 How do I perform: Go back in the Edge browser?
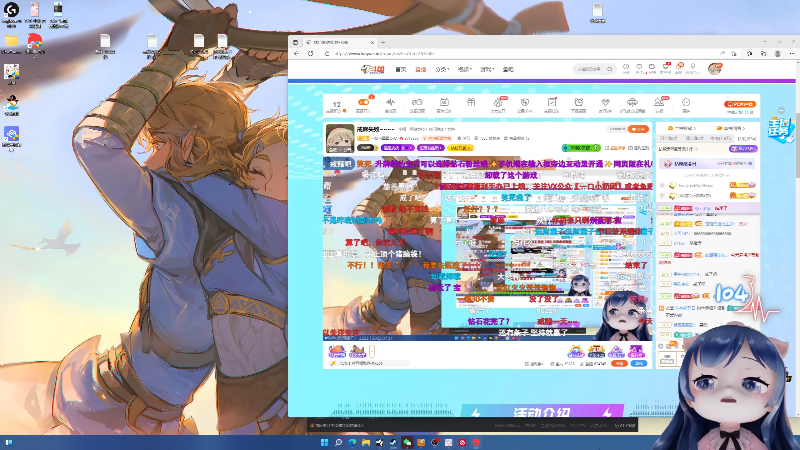pos(297,54)
